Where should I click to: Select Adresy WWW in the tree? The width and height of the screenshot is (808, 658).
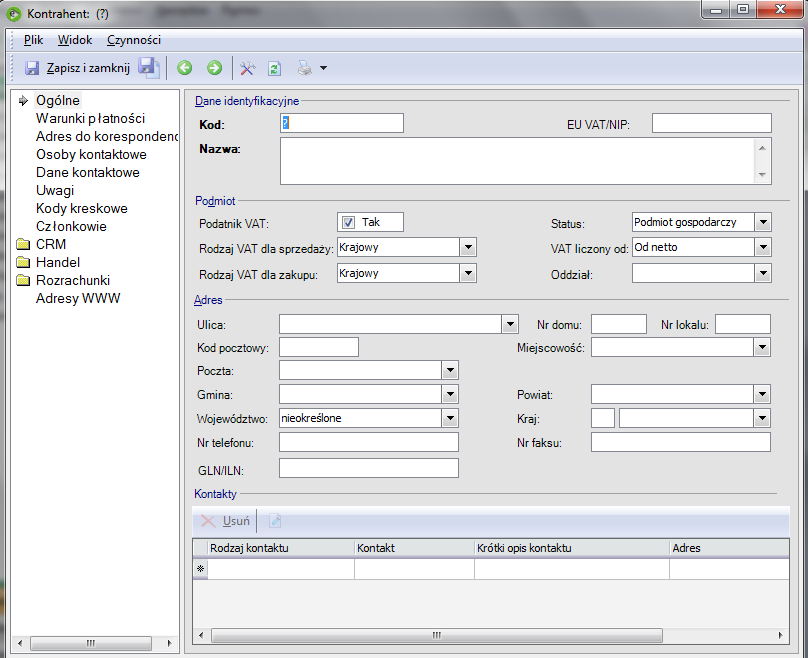tap(78, 298)
